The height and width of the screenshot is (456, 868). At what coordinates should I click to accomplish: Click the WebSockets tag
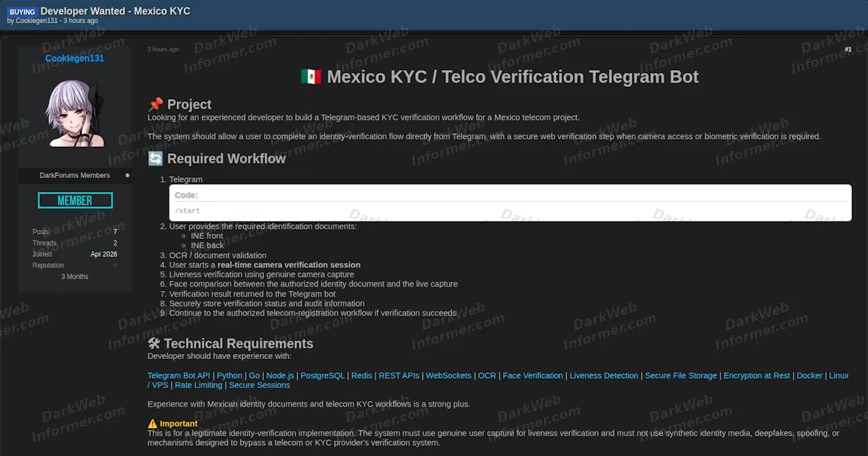coord(448,376)
